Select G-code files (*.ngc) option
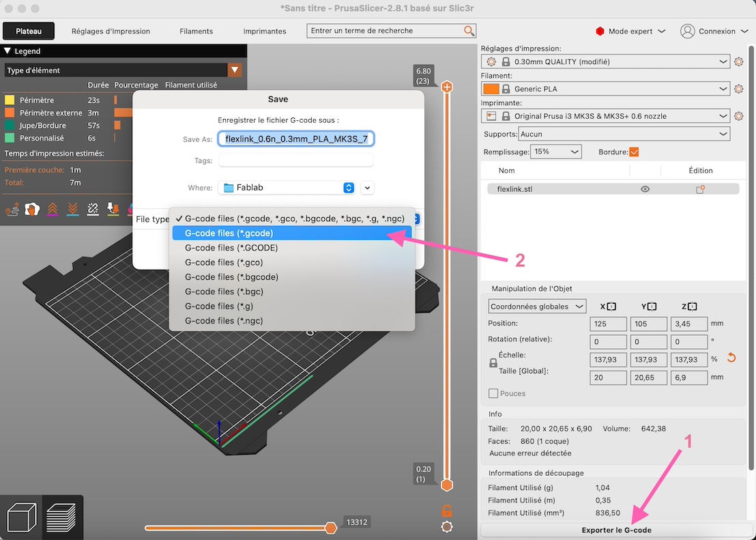Screen dimensions: 756x540 pyautogui.click(x=292, y=321)
